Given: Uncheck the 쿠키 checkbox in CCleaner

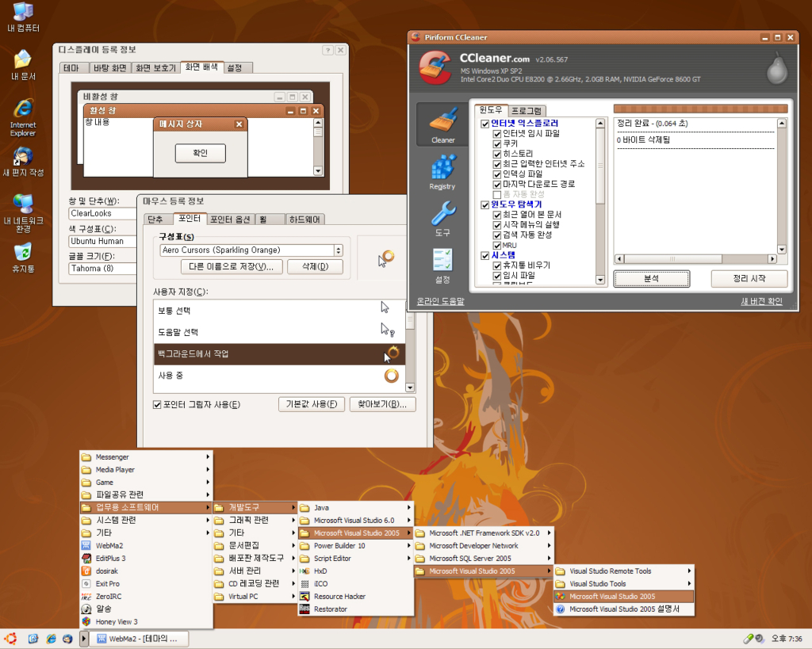Looking at the screenshot, I should 496,144.
